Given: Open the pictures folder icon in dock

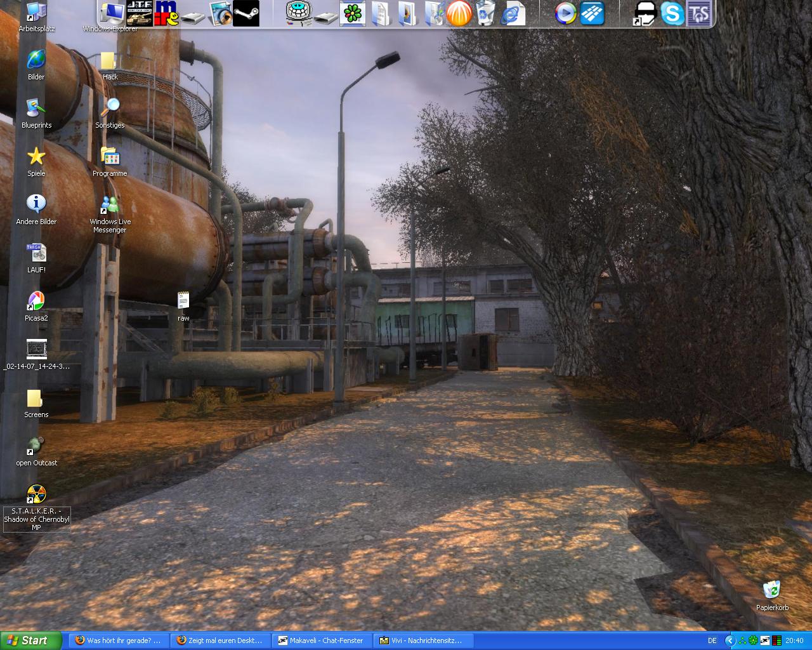Looking at the screenshot, I should click(407, 13).
